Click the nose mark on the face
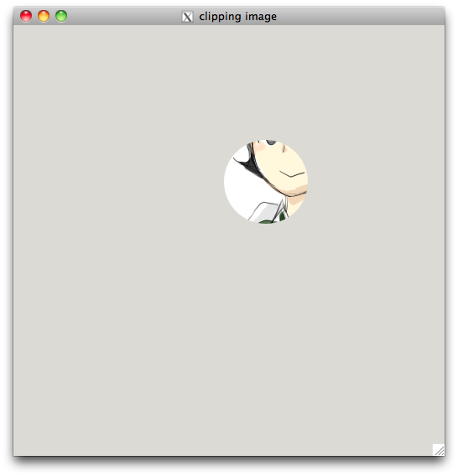Image resolution: width=458 pixels, height=476 pixels. coord(284,148)
